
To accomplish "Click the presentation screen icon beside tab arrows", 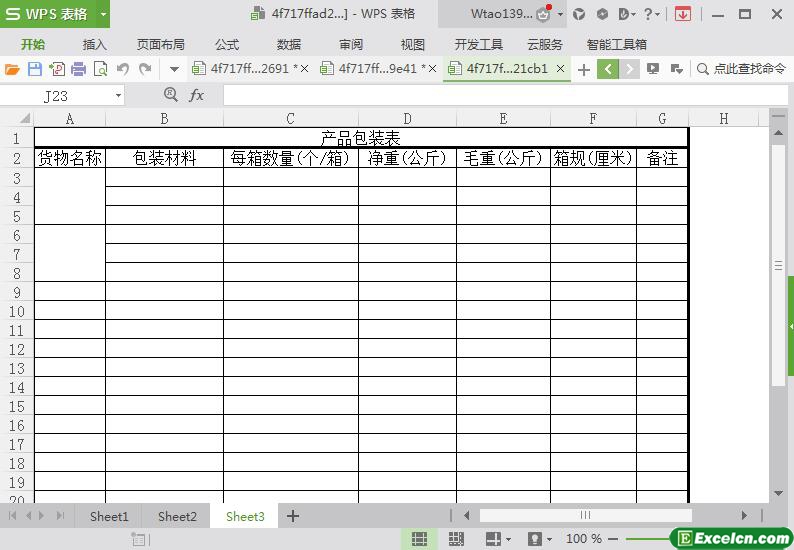I will click(653, 68).
